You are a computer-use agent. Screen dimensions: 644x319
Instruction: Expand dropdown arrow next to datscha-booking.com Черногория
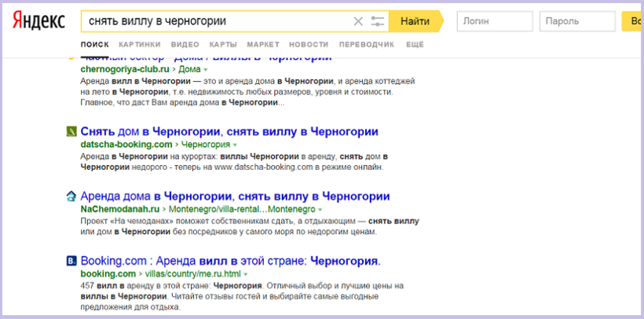pyautogui.click(x=235, y=145)
